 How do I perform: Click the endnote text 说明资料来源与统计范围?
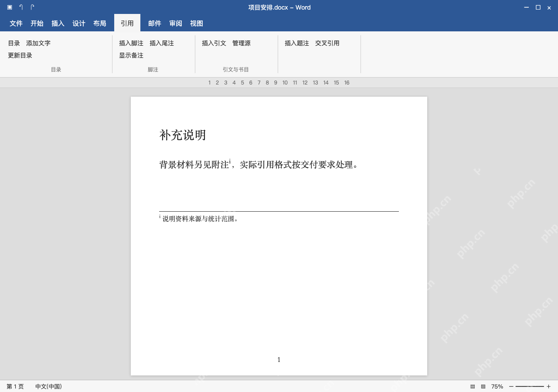(200, 219)
